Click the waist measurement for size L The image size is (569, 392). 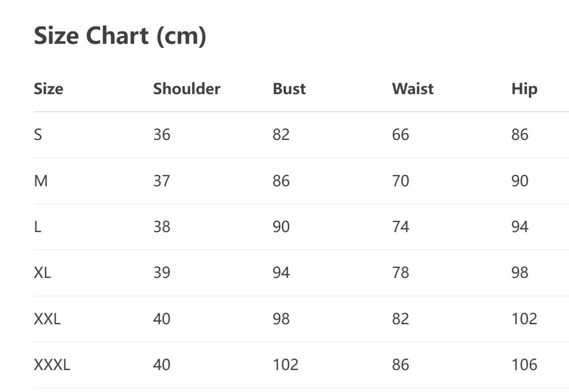click(x=400, y=227)
